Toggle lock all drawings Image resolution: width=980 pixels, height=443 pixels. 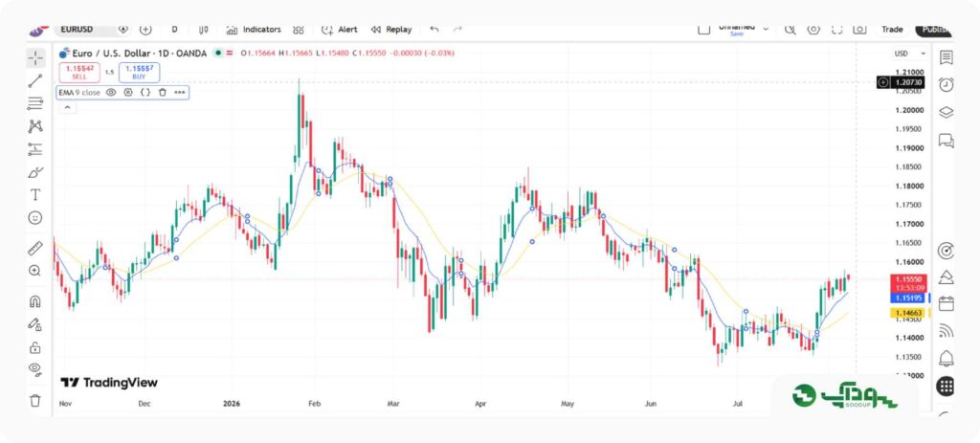[35, 347]
